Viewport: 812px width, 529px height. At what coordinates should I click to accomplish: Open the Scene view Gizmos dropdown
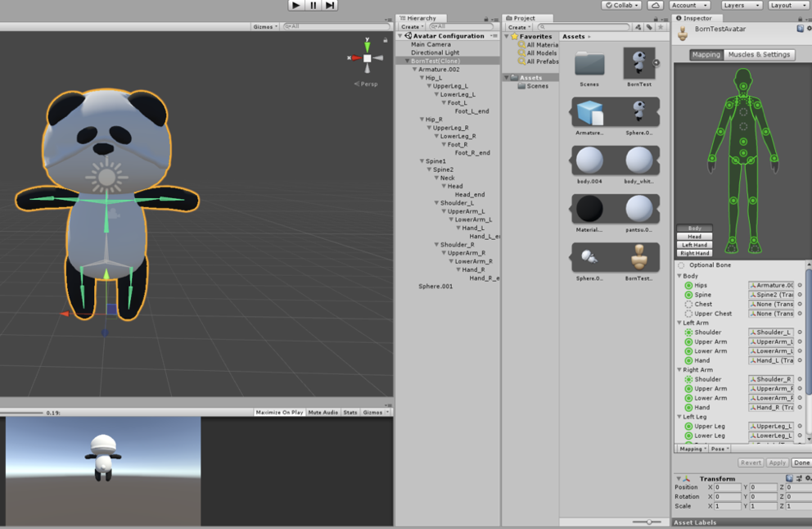[266, 26]
